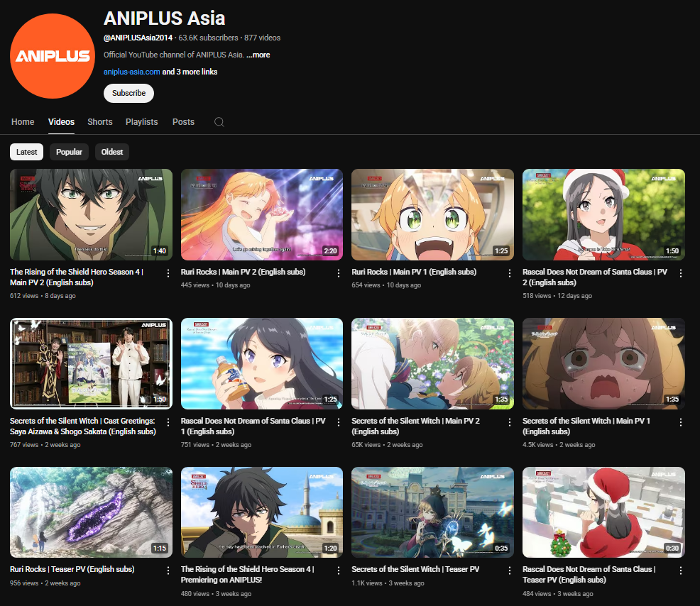The height and width of the screenshot is (606, 700).
Task: Open title 'Ruri Rocks | Main PV 2 (English subs)'
Action: 244,272
